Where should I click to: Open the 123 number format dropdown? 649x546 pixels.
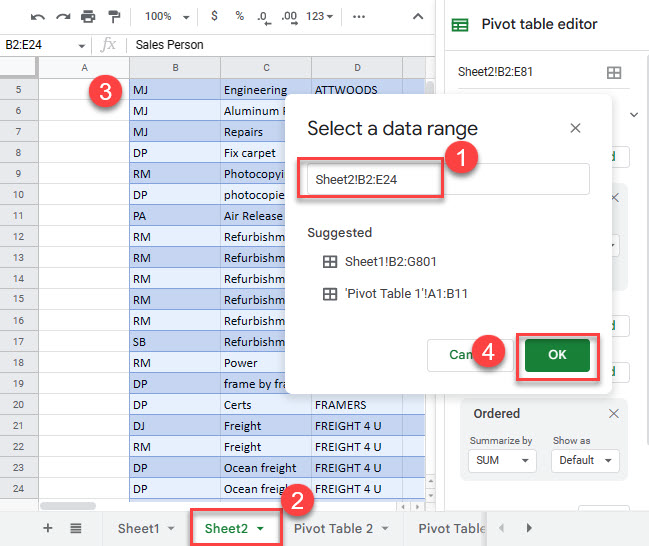pos(320,17)
